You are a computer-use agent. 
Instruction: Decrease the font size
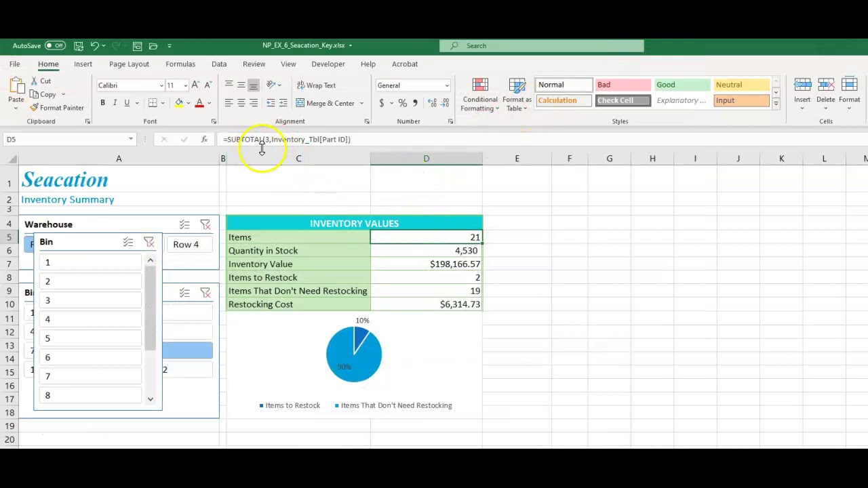click(x=208, y=85)
